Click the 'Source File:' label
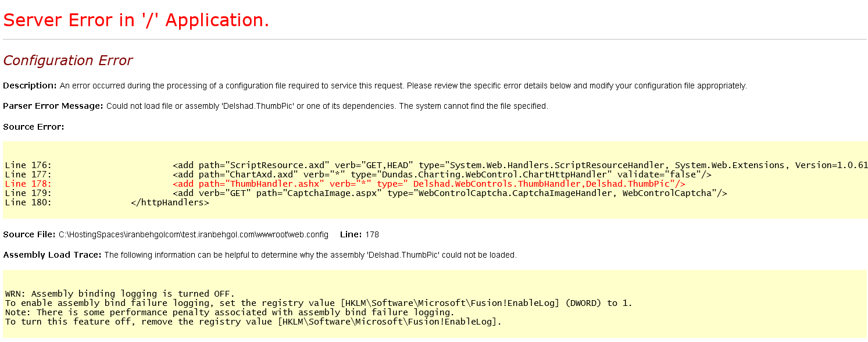This screenshot has height=342, width=868. [29, 234]
